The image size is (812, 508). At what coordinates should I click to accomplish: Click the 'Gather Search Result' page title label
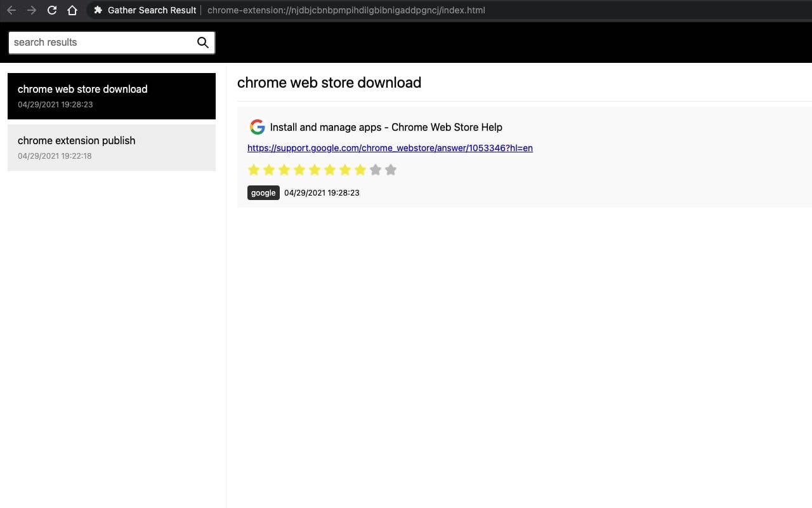(152, 10)
